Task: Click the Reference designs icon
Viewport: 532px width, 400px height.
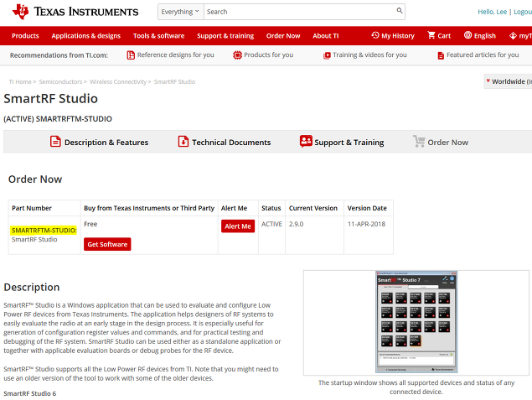Action: pyautogui.click(x=131, y=55)
